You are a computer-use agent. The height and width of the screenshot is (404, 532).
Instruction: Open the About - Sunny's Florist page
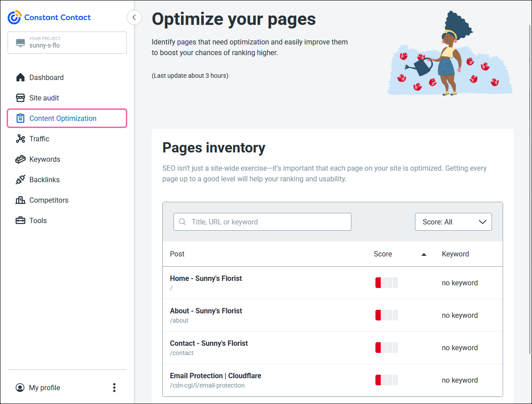point(206,311)
